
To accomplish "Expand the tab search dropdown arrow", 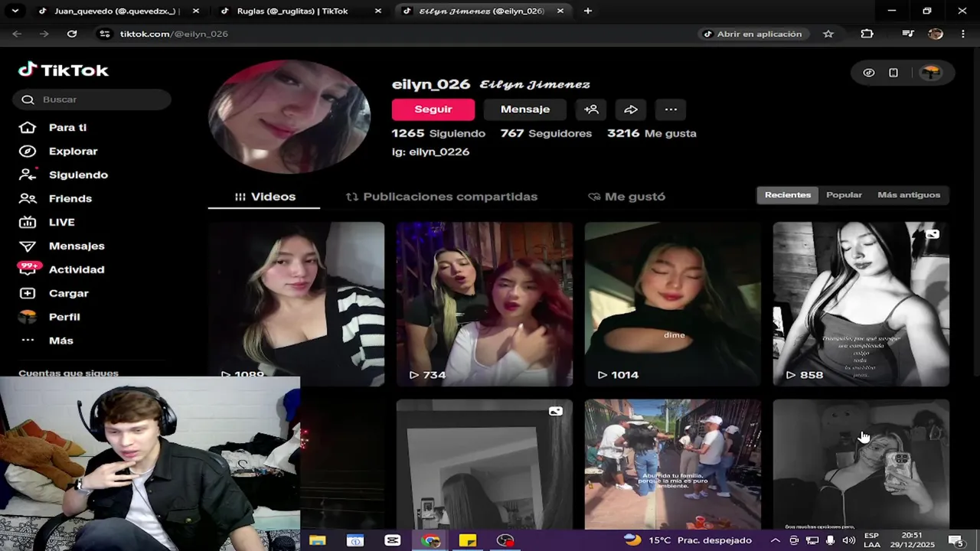I will [x=15, y=11].
